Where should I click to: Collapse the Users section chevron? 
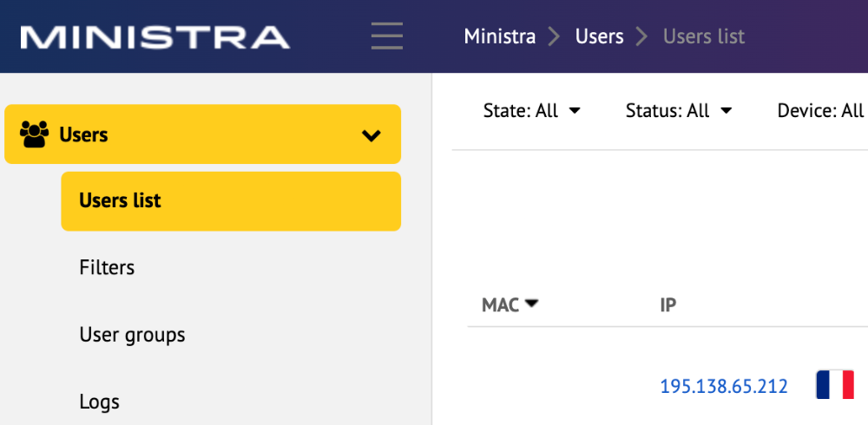click(x=371, y=135)
